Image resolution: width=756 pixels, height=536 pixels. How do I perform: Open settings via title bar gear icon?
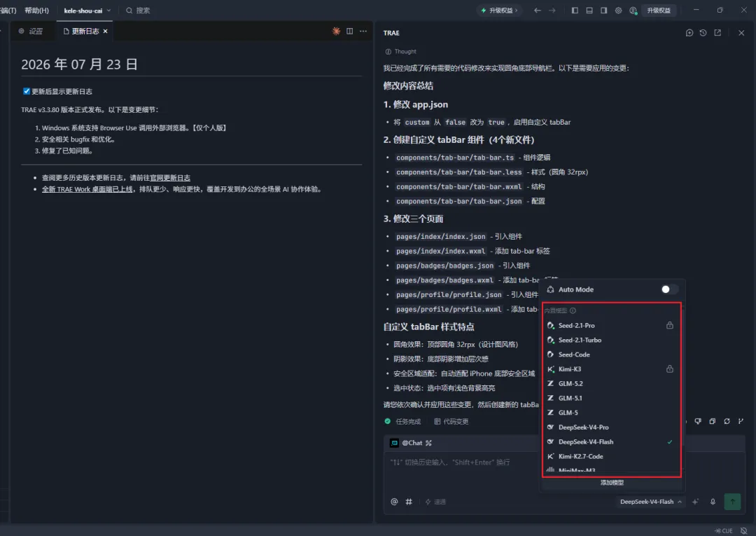pos(618,10)
